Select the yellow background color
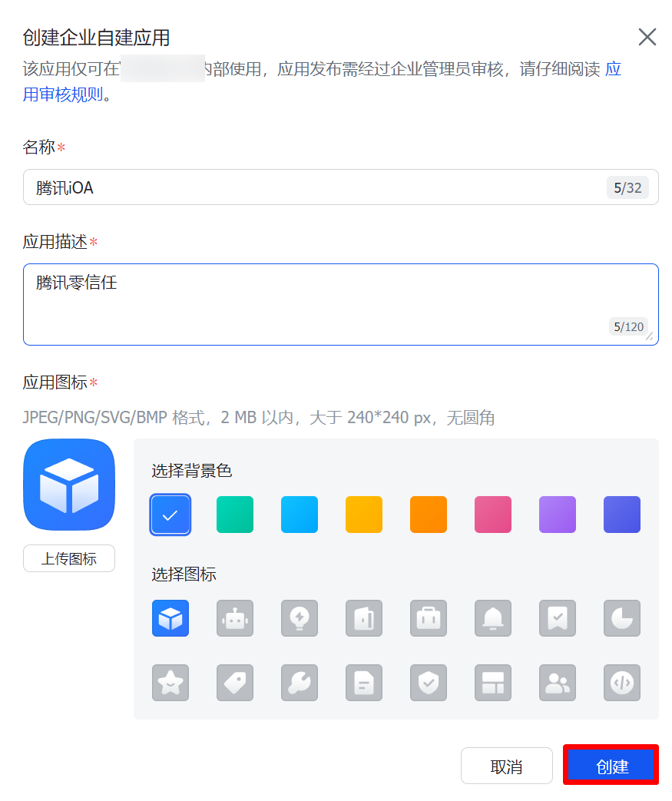This screenshot has height=801, width=672. (364, 515)
